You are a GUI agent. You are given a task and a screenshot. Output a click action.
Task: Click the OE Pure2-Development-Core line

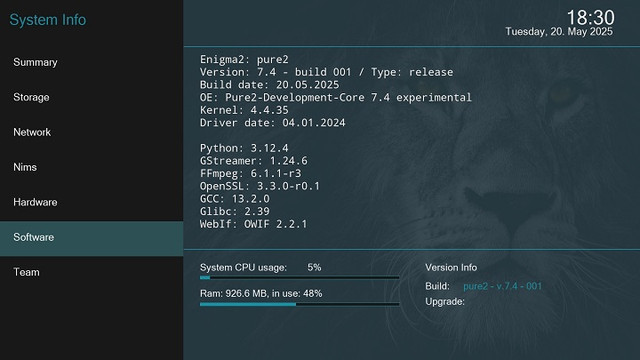(x=336, y=98)
